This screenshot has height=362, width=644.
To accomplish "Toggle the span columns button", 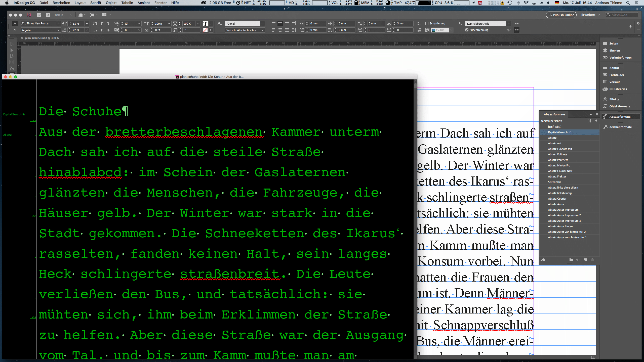I will tap(517, 30).
